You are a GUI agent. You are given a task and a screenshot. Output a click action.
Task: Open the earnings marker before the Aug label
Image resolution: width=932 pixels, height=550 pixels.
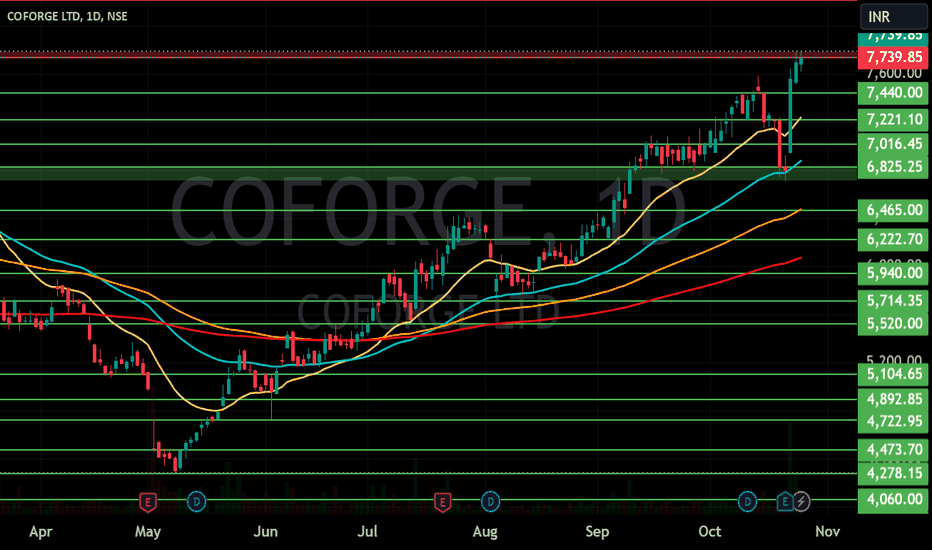[442, 502]
